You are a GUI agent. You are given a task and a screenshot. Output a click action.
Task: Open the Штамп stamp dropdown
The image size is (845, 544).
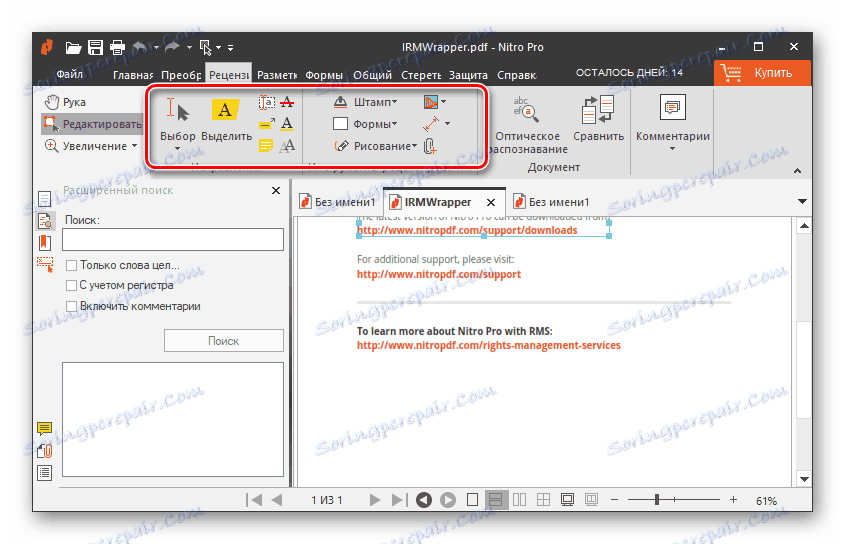tap(365, 102)
